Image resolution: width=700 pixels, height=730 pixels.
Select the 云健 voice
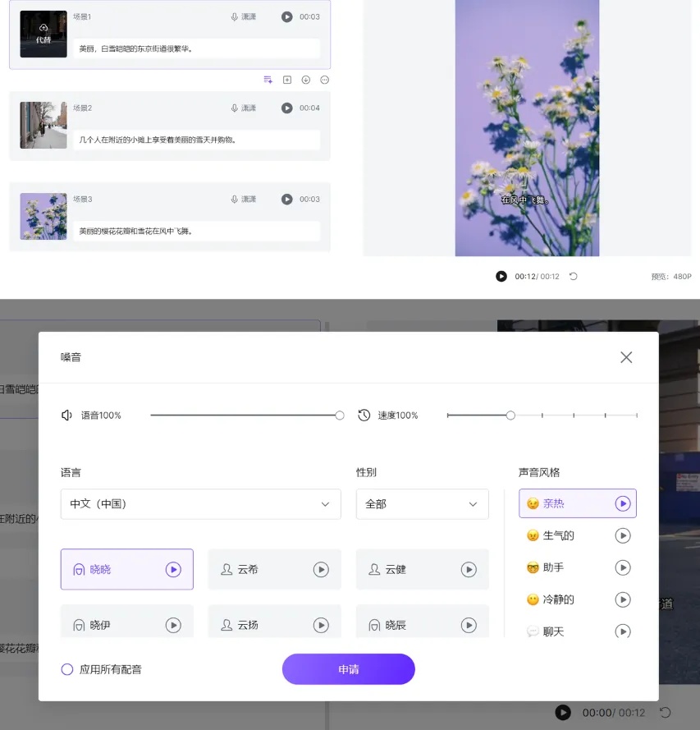click(423, 569)
